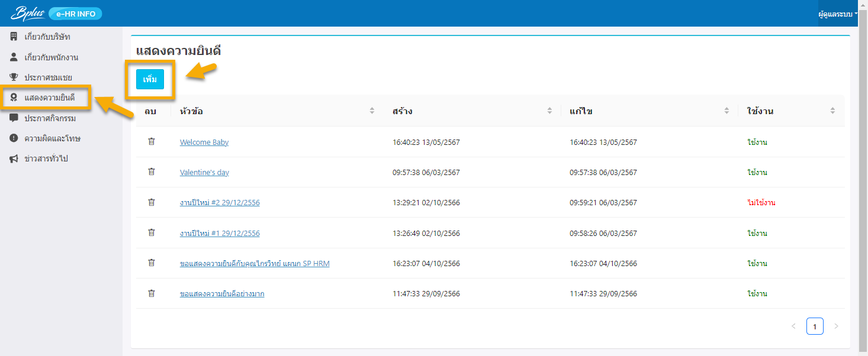The image size is (868, 356).
Task: Open the ขอแสดงความยินดีกับคุณไกรวิทย์ แผนก SP HRM link
Action: tap(255, 263)
